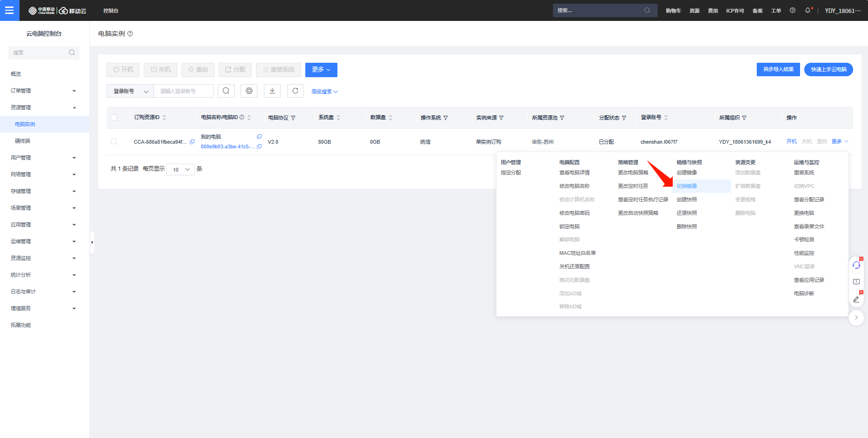Viewport: 868px width, 438px height.
Task: Click the help icon beside 电脑实例 title
Action: [x=130, y=33]
